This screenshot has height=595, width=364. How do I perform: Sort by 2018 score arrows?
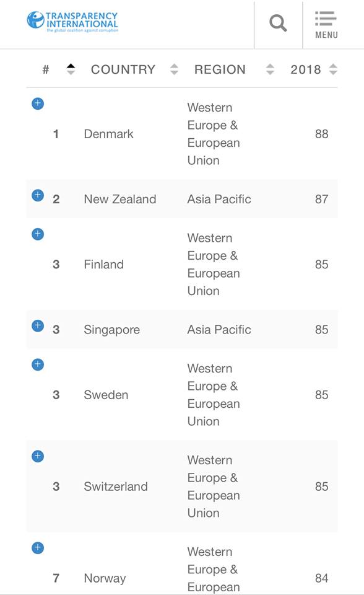(x=333, y=69)
